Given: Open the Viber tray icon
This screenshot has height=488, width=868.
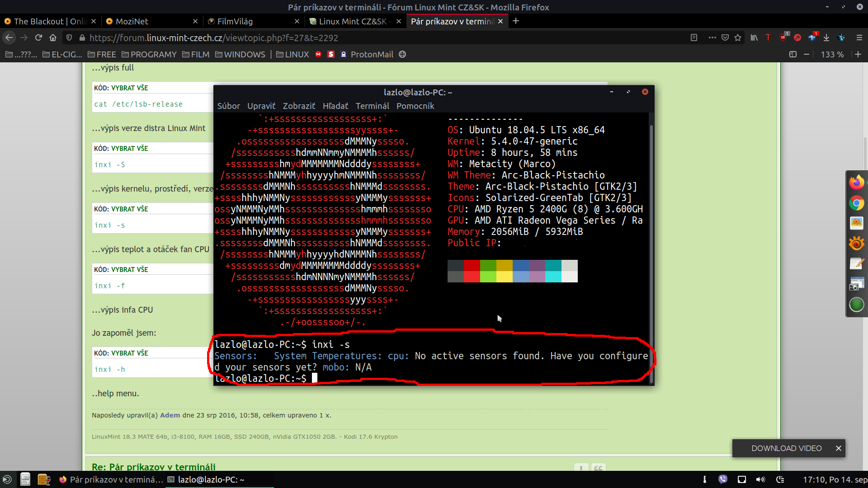Looking at the screenshot, I should pos(723,479).
